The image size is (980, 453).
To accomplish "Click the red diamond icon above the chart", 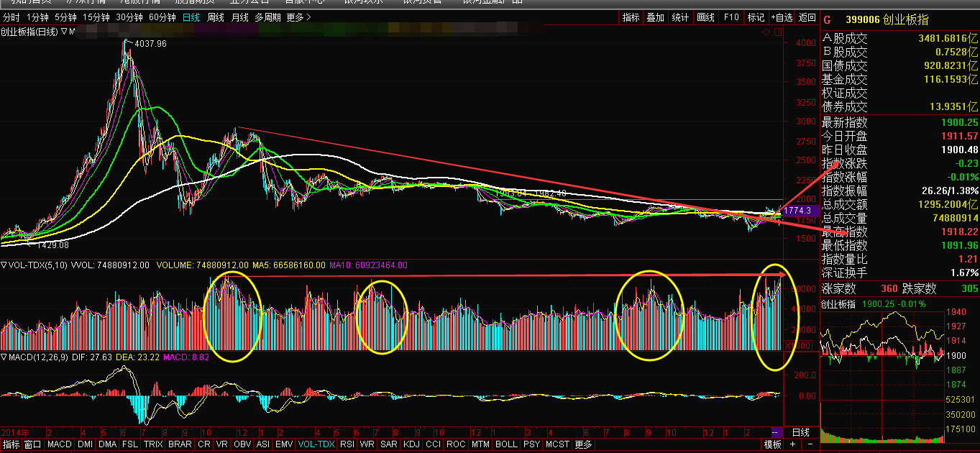I will coord(766,32).
